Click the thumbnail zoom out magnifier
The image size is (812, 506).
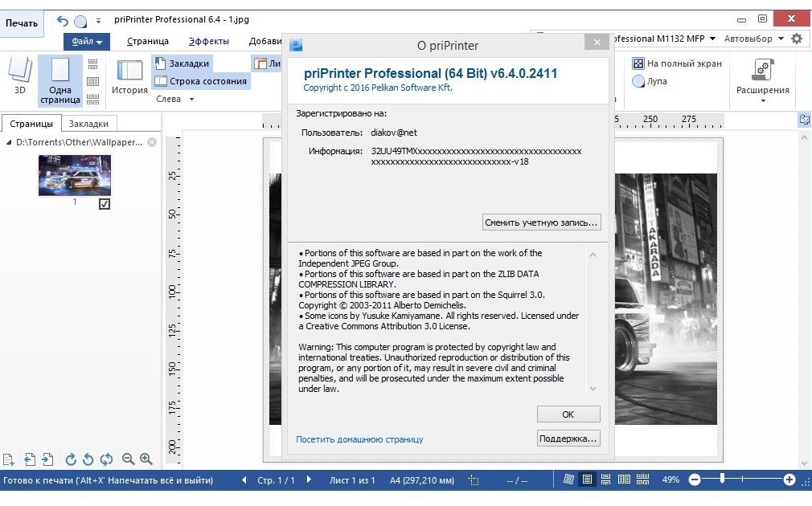128,459
